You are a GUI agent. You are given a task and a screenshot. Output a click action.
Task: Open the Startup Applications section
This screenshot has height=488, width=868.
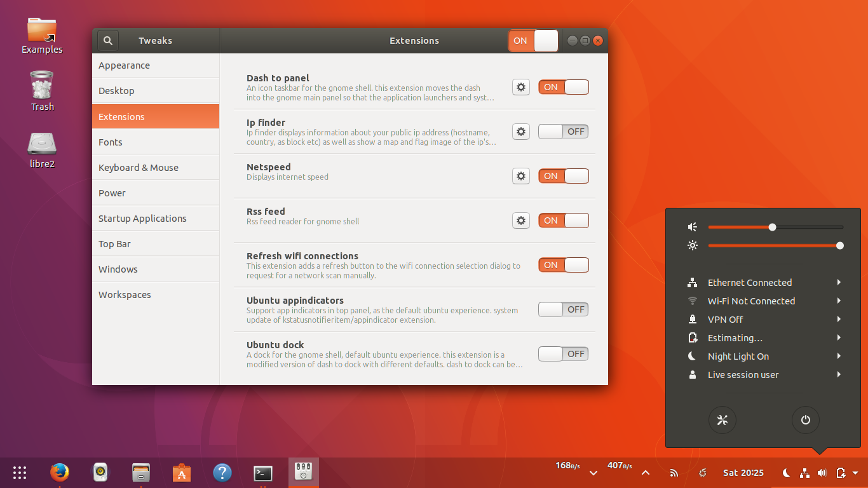(x=156, y=219)
